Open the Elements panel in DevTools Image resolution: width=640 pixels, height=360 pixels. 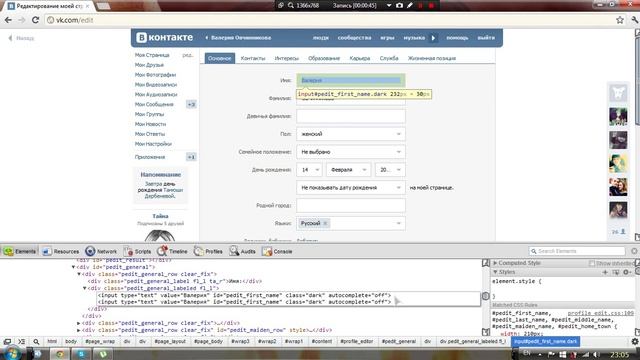click(x=20, y=251)
